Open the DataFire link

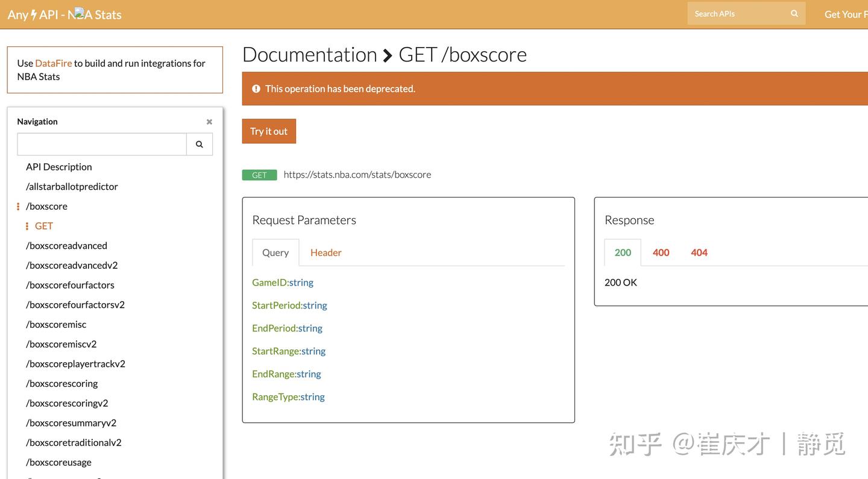click(x=53, y=63)
